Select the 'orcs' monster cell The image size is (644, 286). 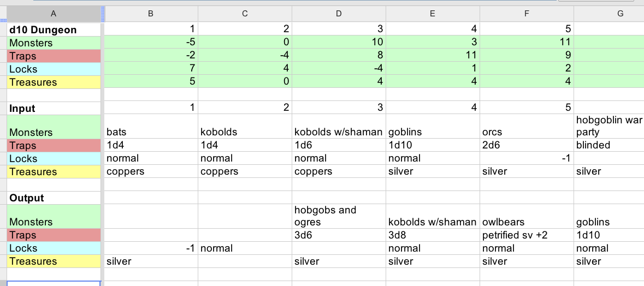(x=527, y=132)
